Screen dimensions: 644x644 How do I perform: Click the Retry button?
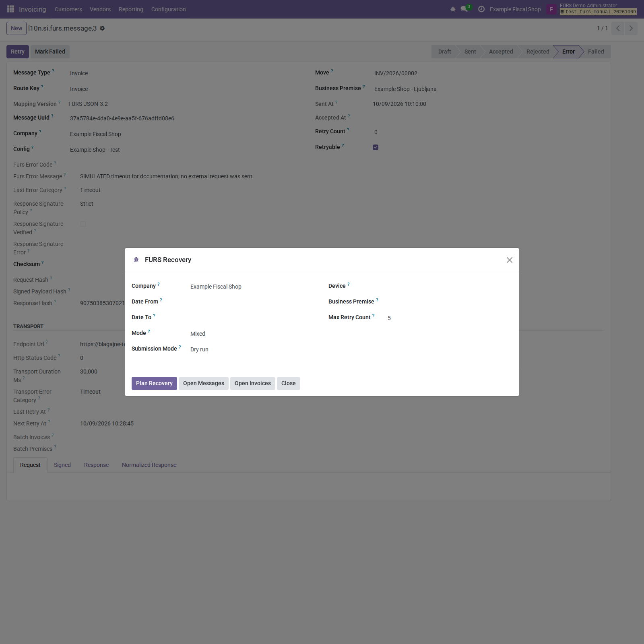[18, 52]
